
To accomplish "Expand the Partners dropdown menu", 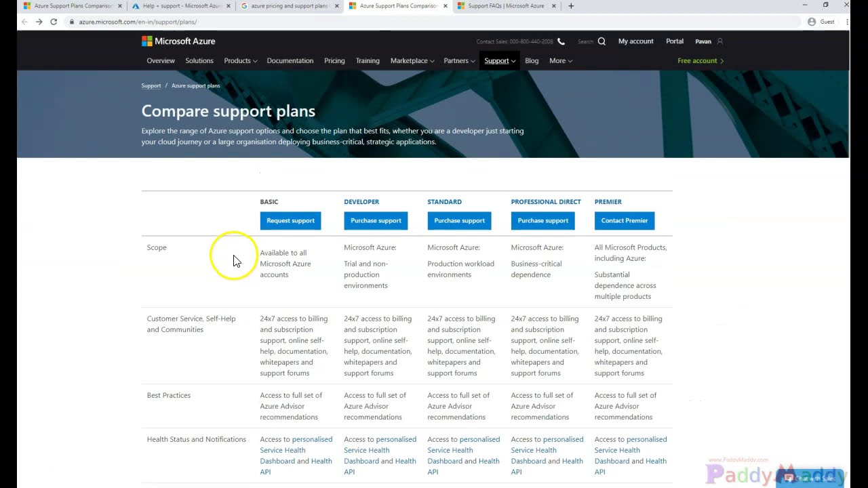I will 459,61.
